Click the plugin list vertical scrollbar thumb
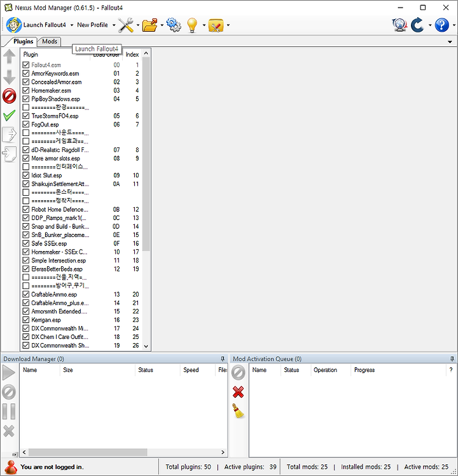Viewport: 458px width, 476px height. point(146,154)
